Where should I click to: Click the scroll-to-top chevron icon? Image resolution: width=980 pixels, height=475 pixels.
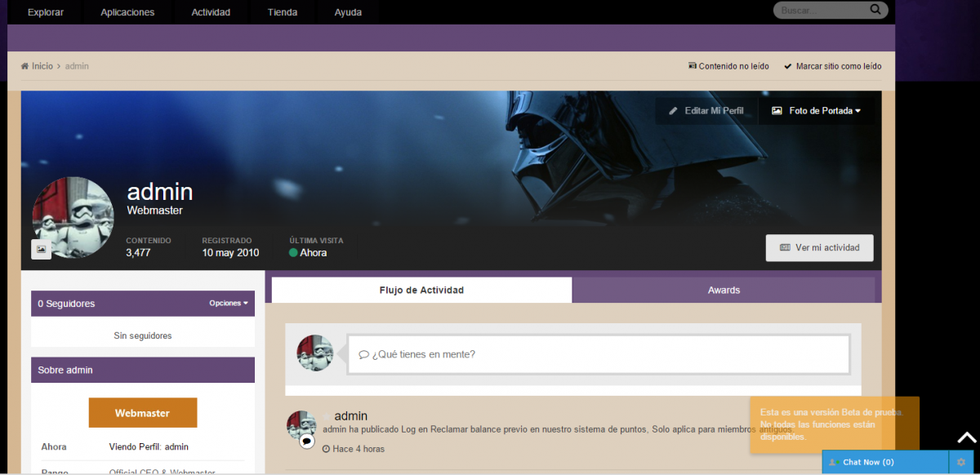[966, 438]
